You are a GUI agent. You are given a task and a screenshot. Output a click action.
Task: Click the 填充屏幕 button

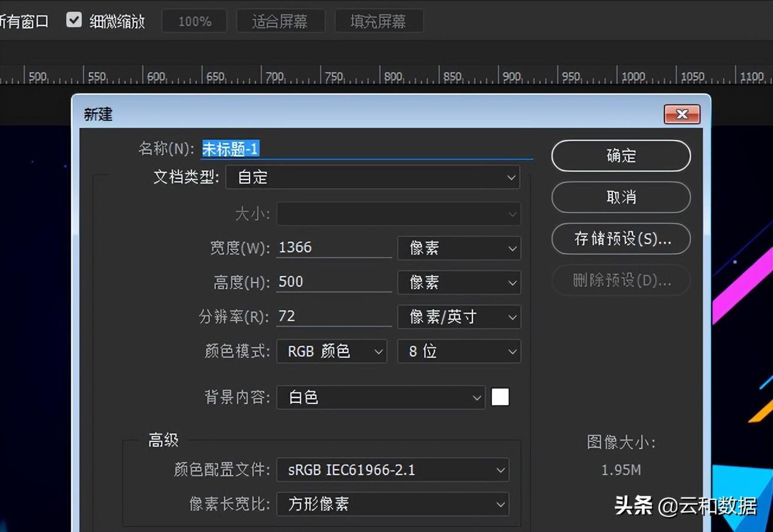pyautogui.click(x=379, y=20)
